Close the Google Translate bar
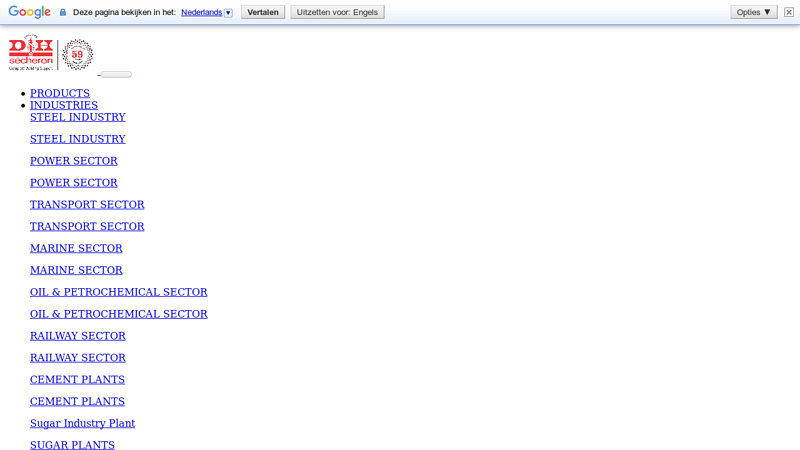800x450 pixels. tap(788, 12)
